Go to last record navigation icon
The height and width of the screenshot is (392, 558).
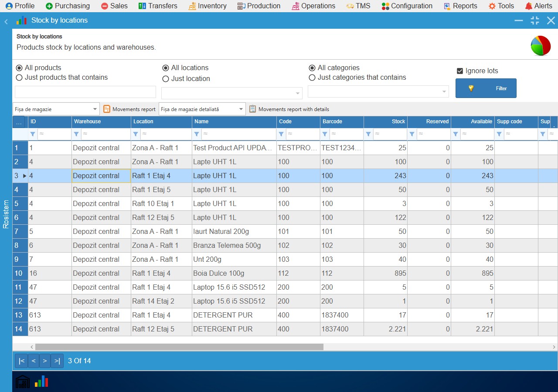coord(57,361)
